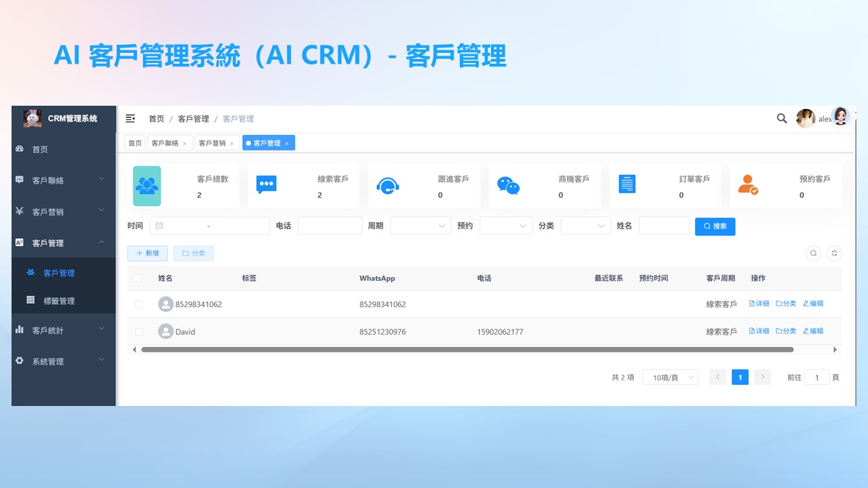Click the horizontal scrollbar under the table
This screenshot has height=488, width=868.
click(x=467, y=350)
